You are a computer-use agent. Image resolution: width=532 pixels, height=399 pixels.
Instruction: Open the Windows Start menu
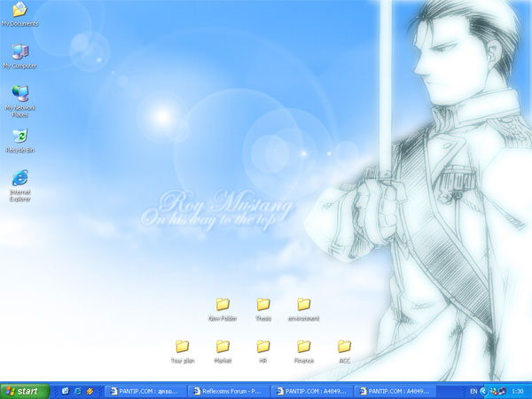[x=25, y=391]
